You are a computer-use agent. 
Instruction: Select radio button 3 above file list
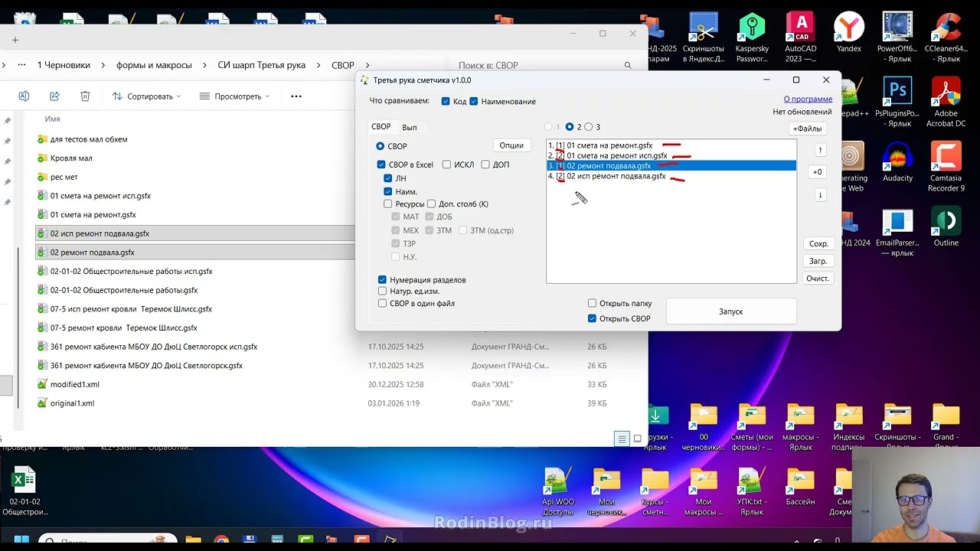point(589,127)
